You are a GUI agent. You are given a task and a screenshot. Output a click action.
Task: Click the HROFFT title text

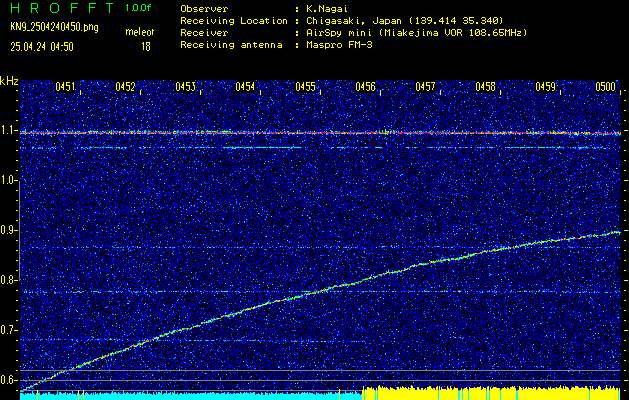(x=62, y=8)
